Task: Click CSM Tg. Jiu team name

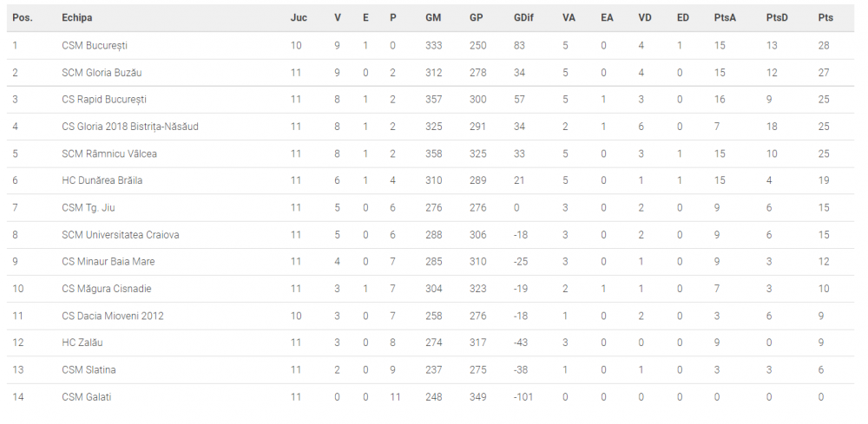Action: 89,208
